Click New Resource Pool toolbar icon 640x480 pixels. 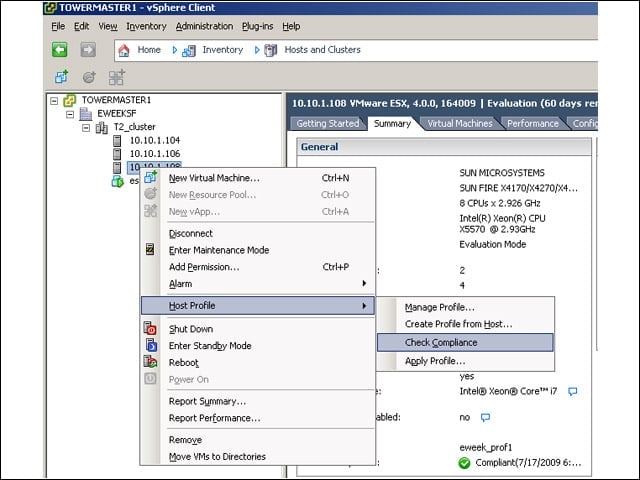89,76
